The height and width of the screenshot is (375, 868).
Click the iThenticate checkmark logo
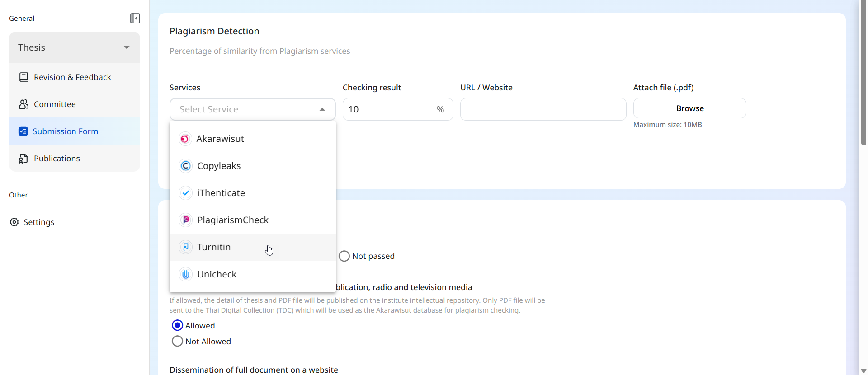point(185,193)
